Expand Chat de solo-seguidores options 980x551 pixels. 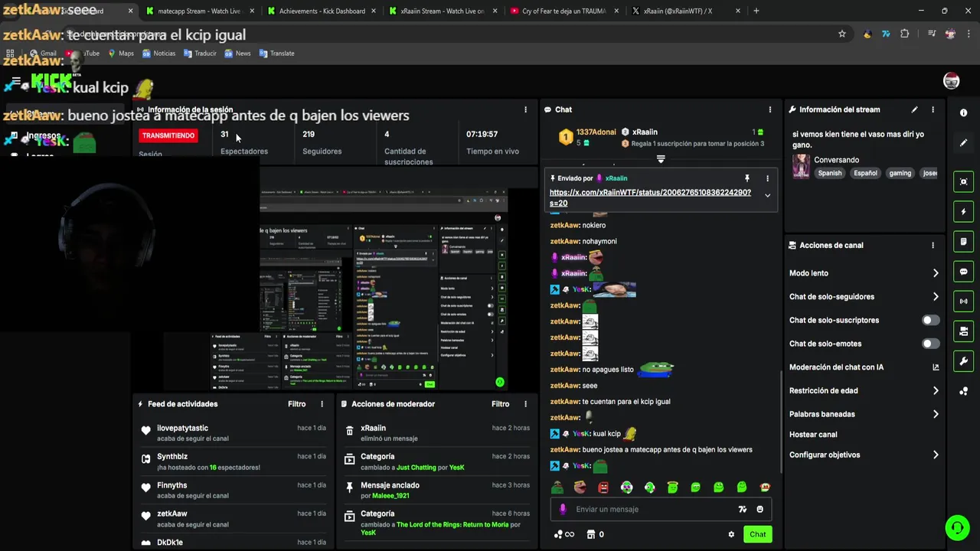(x=936, y=297)
